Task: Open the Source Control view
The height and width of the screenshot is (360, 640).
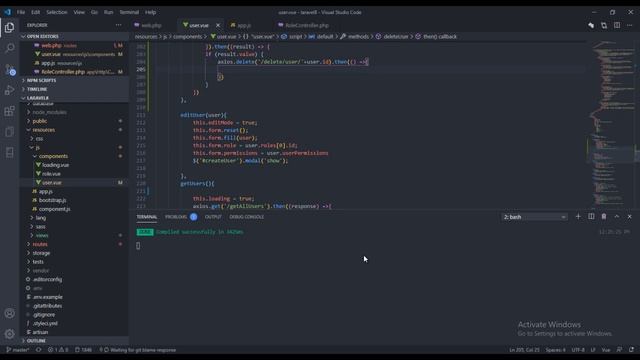Action: coord(9,69)
